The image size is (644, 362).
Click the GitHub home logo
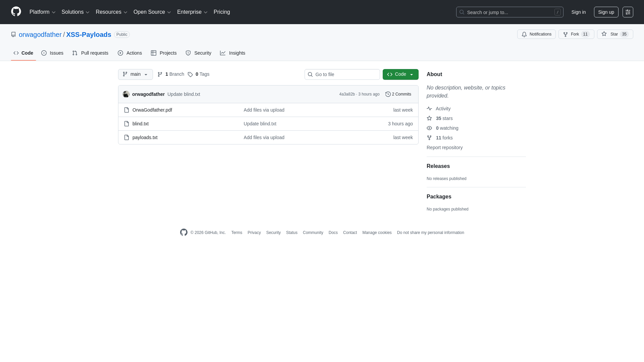click(16, 12)
